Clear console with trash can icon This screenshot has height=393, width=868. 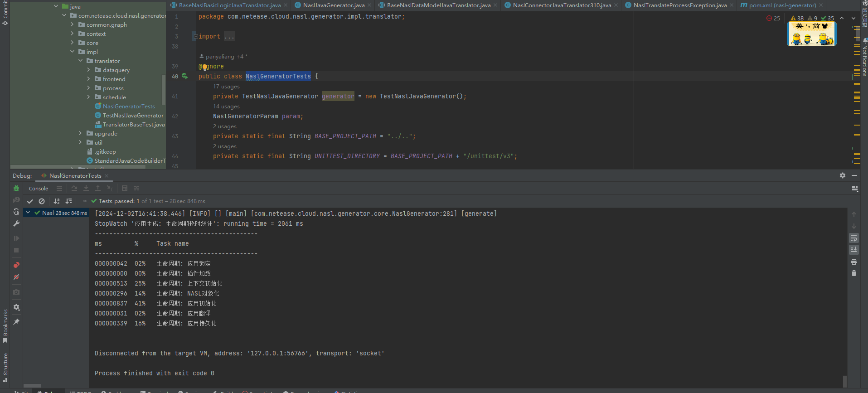click(854, 273)
